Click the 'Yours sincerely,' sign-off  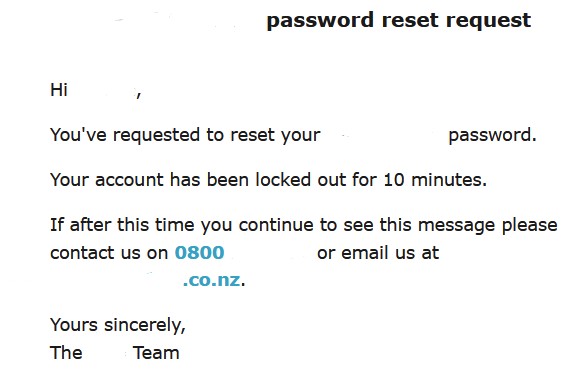tap(118, 325)
